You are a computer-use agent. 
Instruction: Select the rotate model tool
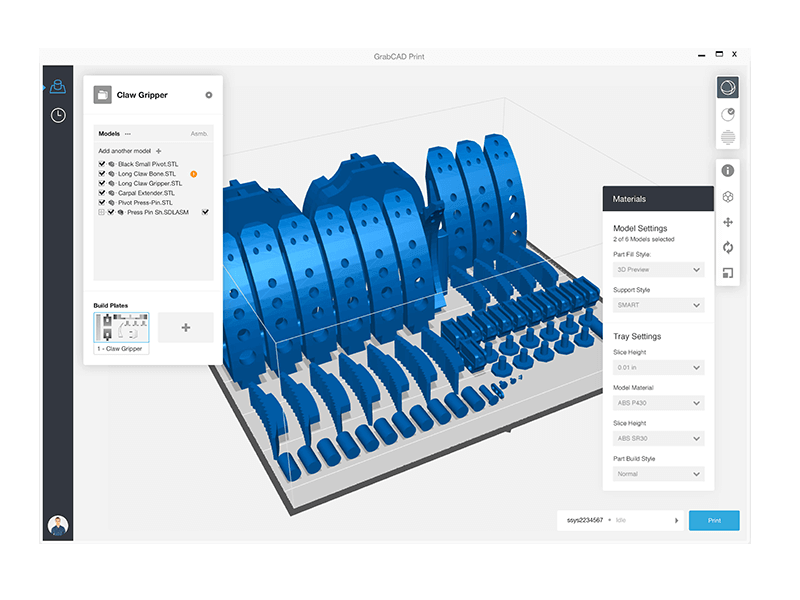pyautogui.click(x=728, y=247)
